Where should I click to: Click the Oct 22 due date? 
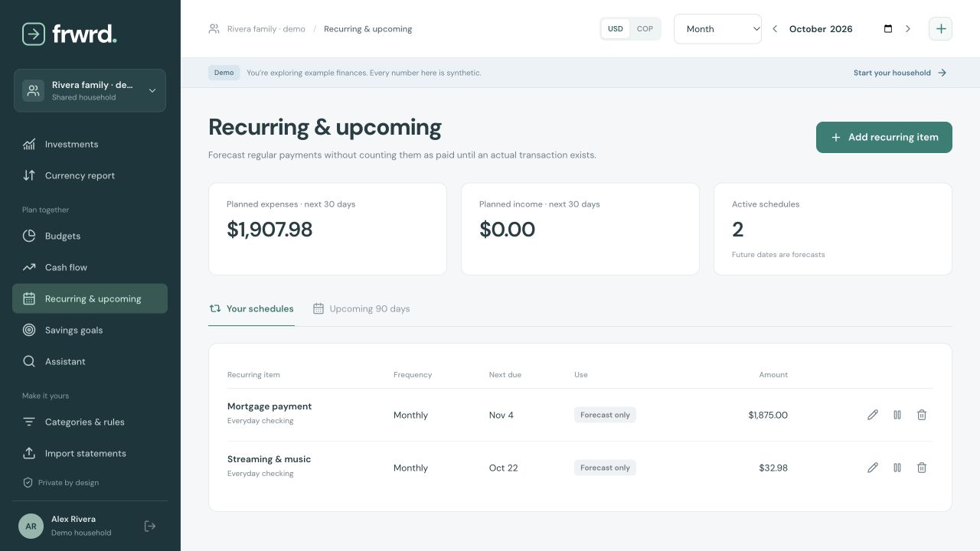pyautogui.click(x=504, y=468)
